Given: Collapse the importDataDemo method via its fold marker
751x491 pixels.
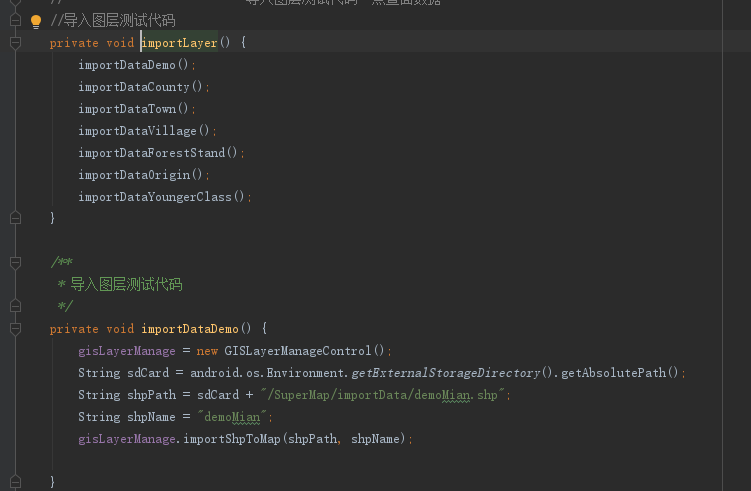Looking at the screenshot, I should [15, 329].
